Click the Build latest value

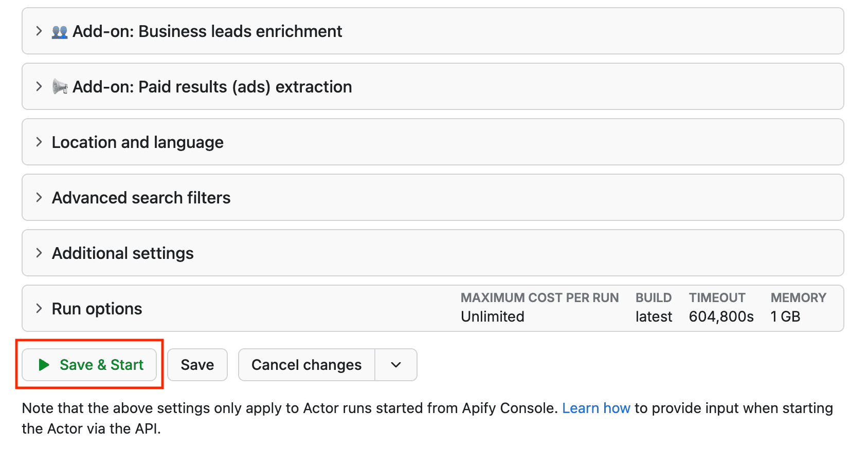[654, 316]
